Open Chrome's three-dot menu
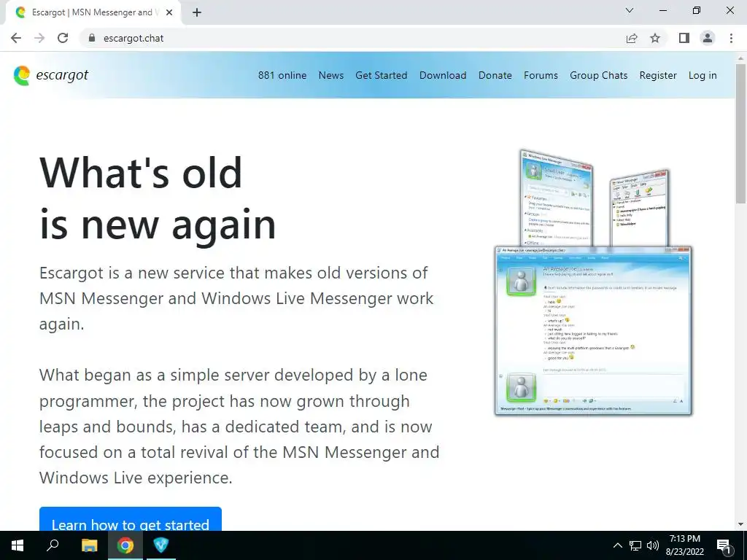Image resolution: width=747 pixels, height=560 pixels. pos(731,38)
